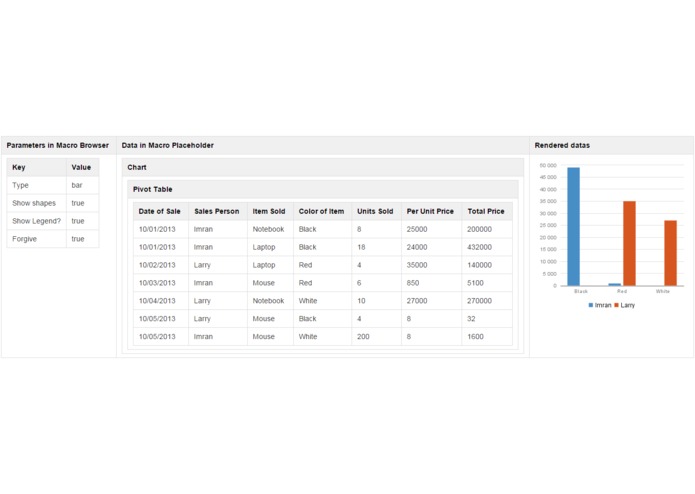Viewport: 695px width, 494px height.
Task: Click units sold cell 18
Action: (376, 247)
